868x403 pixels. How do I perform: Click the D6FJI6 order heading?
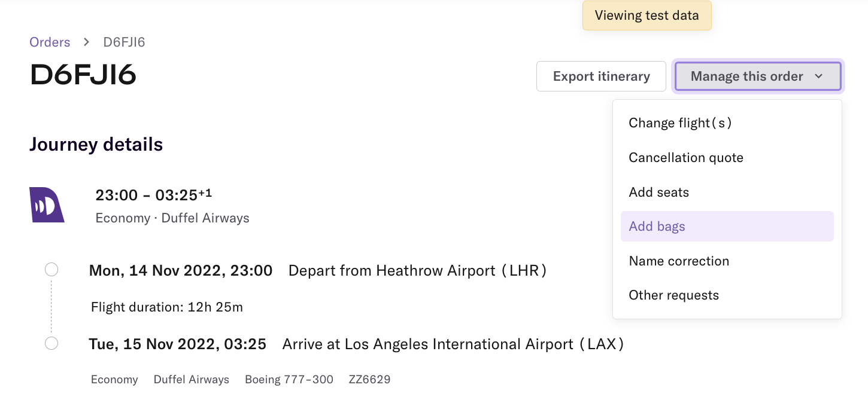(x=83, y=75)
